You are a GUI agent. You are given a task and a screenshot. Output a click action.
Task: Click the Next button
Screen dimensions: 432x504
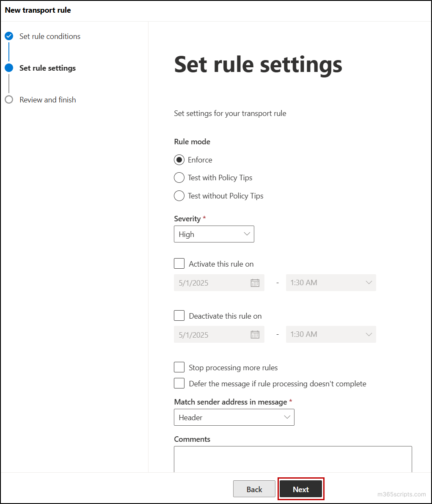pos(301,489)
